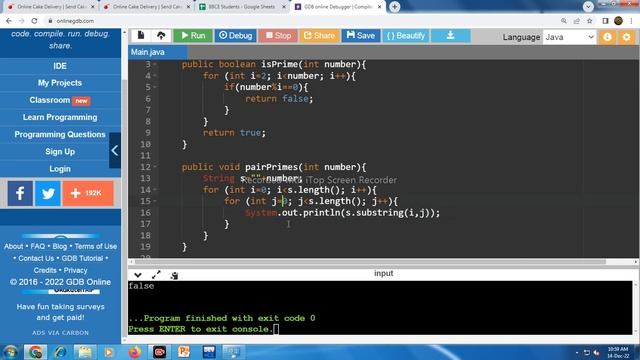640x360 pixels.
Task: Select the Main.java file tab
Action: (158, 52)
